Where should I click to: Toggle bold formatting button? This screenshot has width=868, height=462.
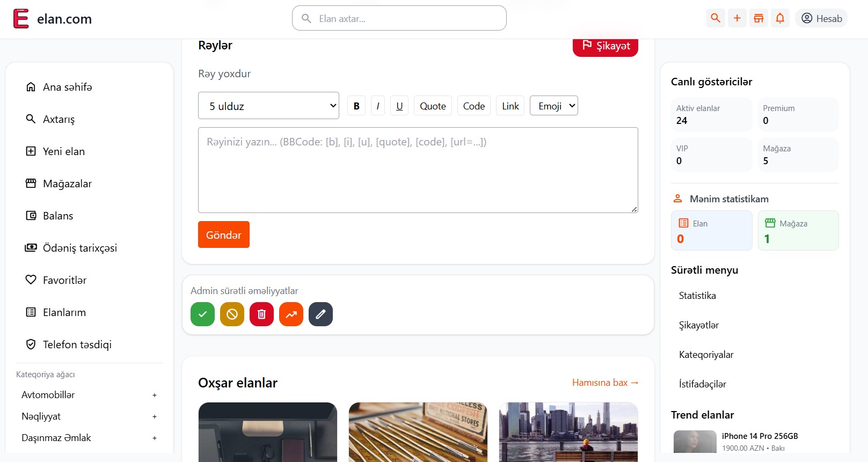pos(356,106)
